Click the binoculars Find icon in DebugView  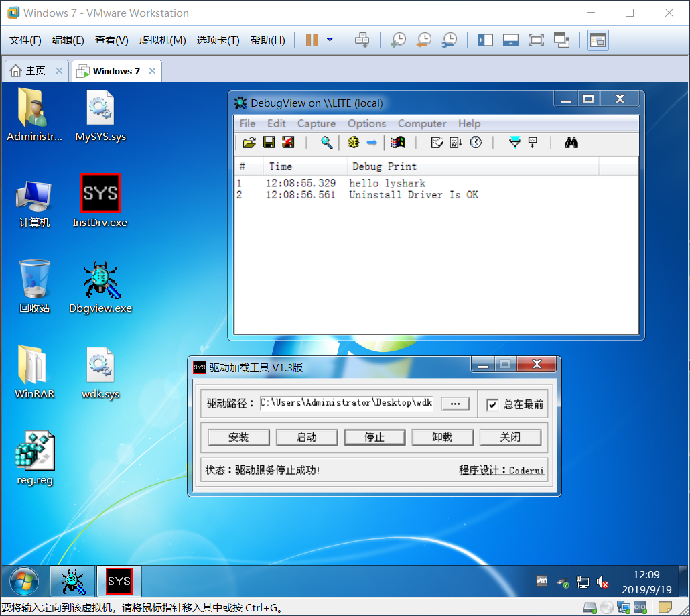point(571,143)
